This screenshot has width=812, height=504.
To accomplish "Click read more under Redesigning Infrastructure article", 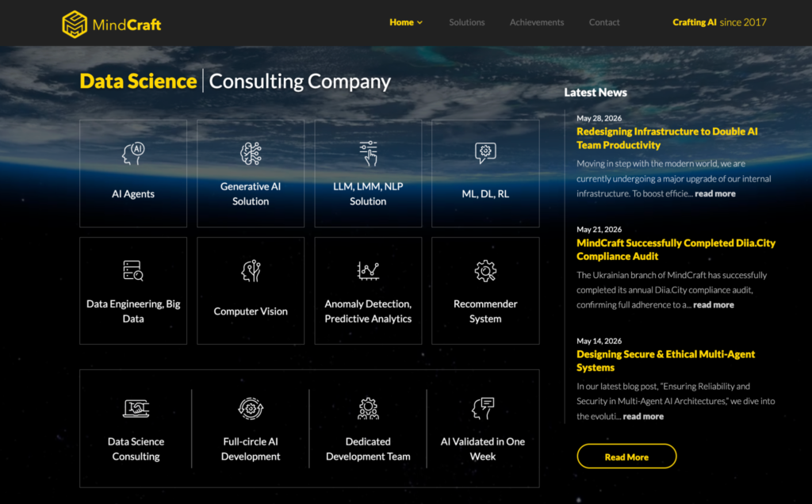I will 714,193.
